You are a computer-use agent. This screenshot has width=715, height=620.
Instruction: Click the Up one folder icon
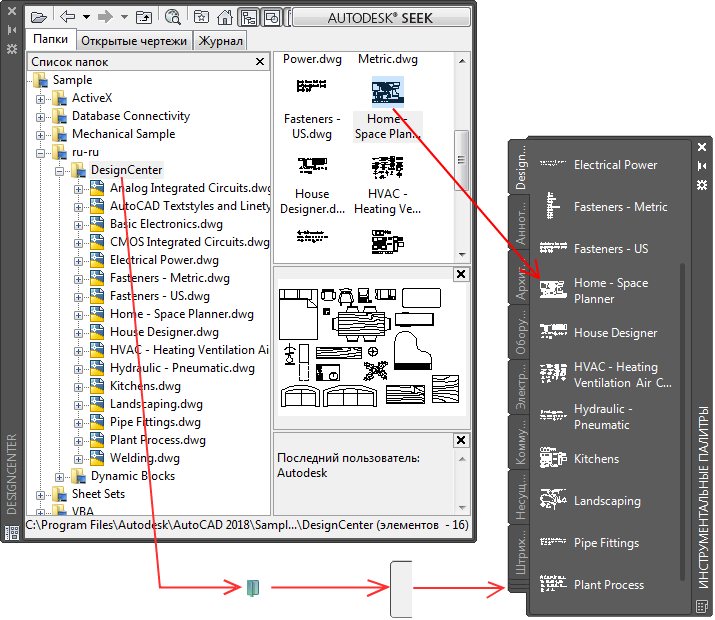pos(144,18)
